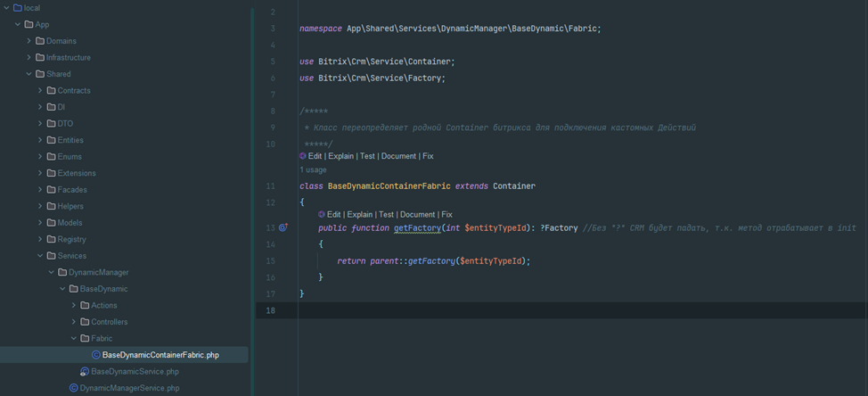Select the Fabric folder icon

tap(85, 338)
